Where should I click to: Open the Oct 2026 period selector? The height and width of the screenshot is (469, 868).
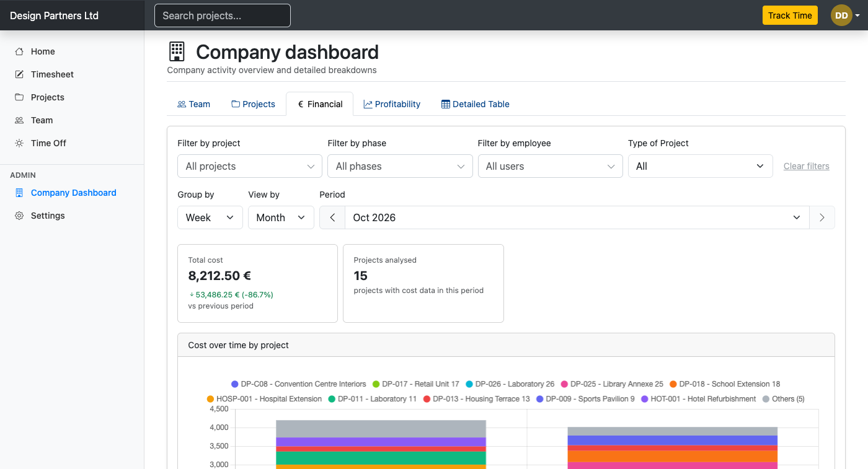point(577,217)
